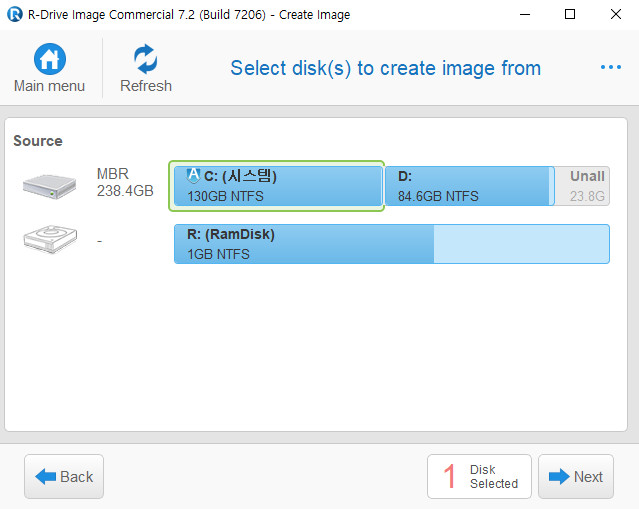Go back with the Back button
The image size is (639, 509).
tap(64, 476)
